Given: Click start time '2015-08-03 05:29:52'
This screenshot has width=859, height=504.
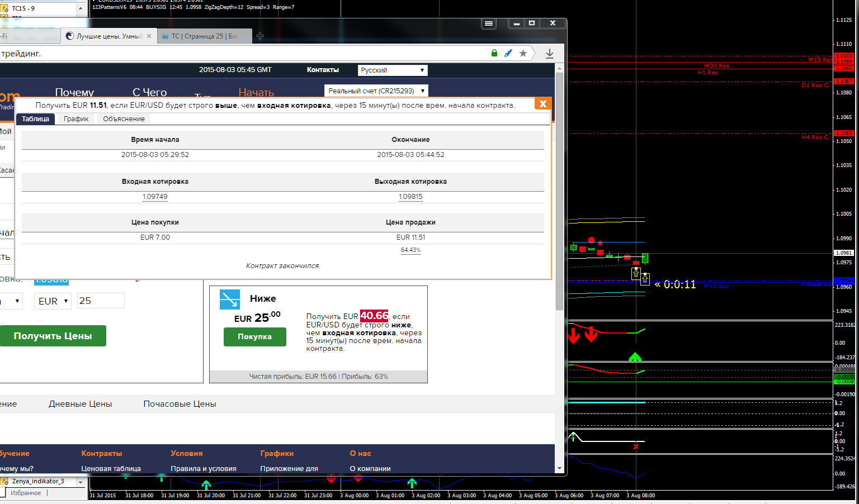Looking at the screenshot, I should click(x=155, y=155).
